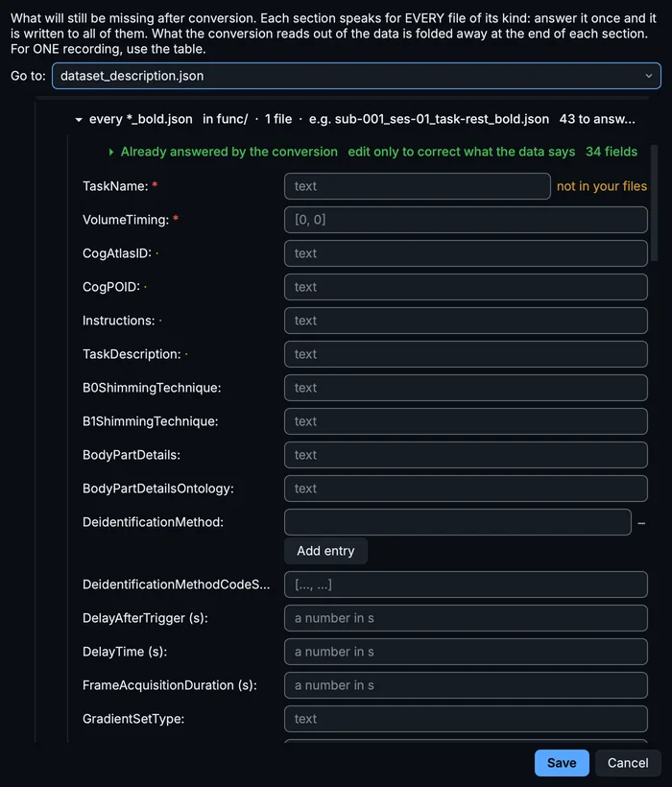The height and width of the screenshot is (787, 672).
Task: Click the CogAtlasID text field
Action: point(466,253)
